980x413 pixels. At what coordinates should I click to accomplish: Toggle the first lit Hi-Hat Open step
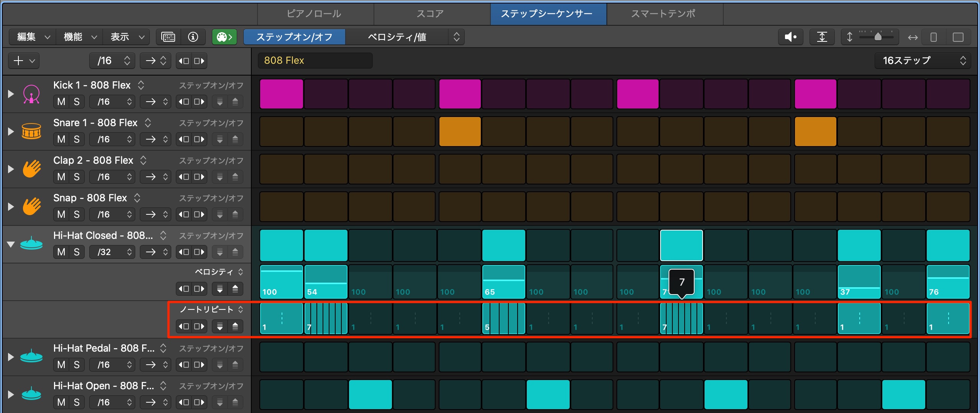coord(370,395)
